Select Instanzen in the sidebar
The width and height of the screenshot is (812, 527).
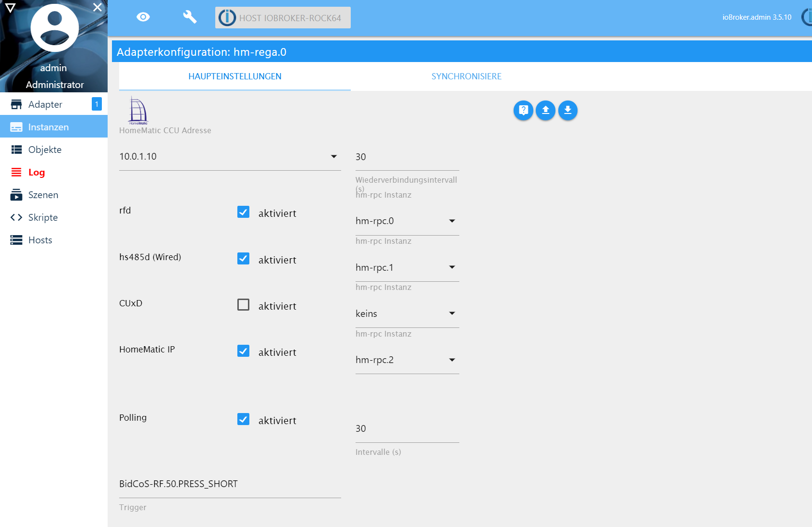click(x=54, y=127)
